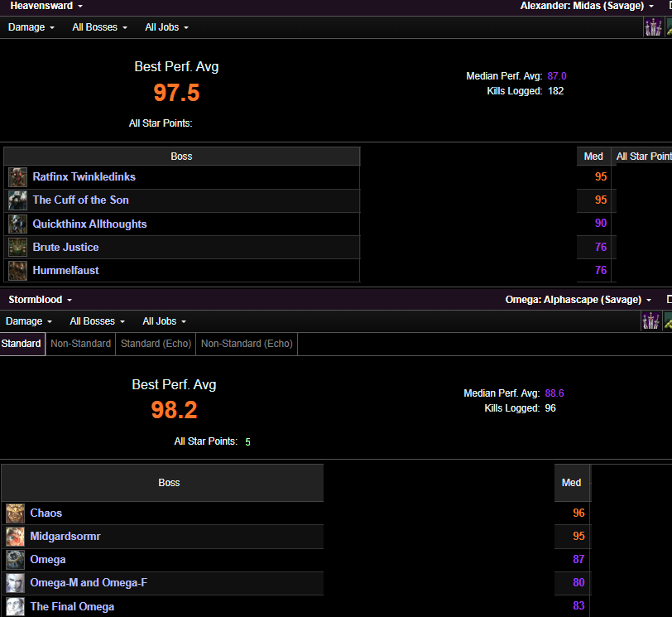The height and width of the screenshot is (617, 672).
Task: Click the Kills Logged value 96
Action: click(x=550, y=408)
